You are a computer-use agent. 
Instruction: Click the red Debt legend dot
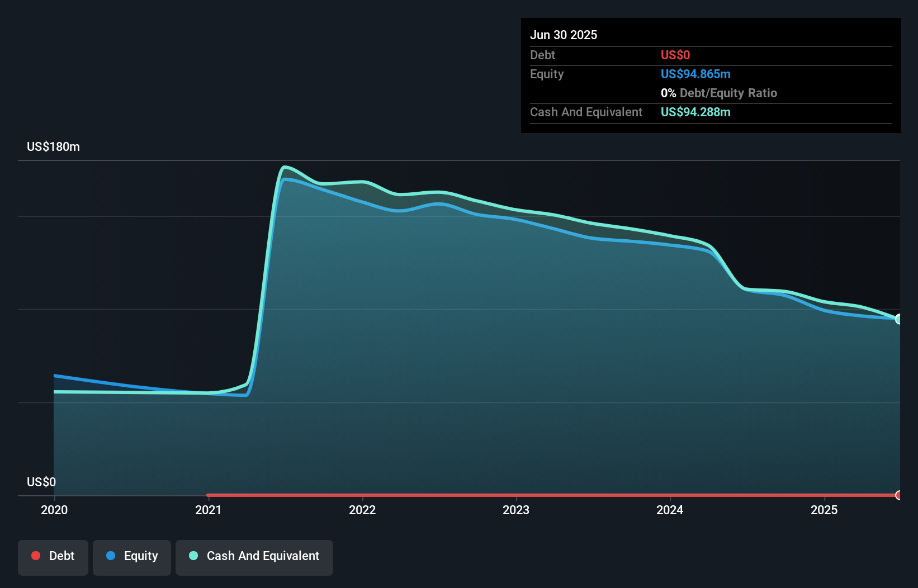[x=36, y=556]
